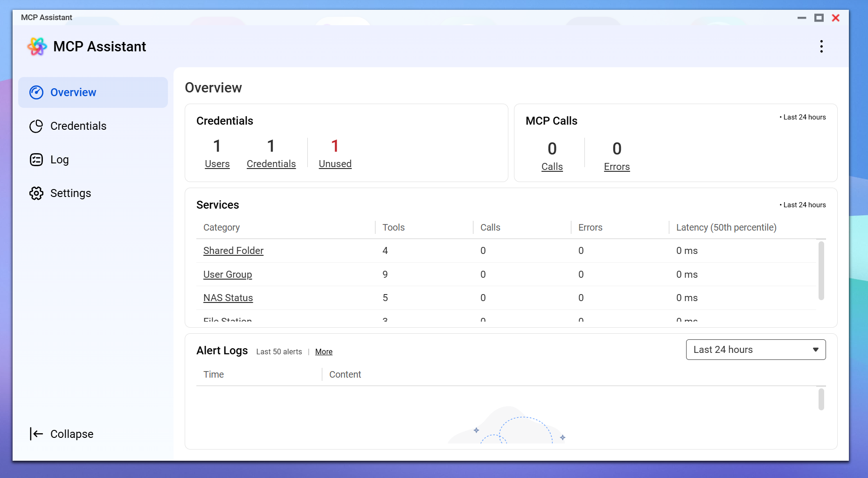Click the Collapse arrow icon

pos(36,434)
